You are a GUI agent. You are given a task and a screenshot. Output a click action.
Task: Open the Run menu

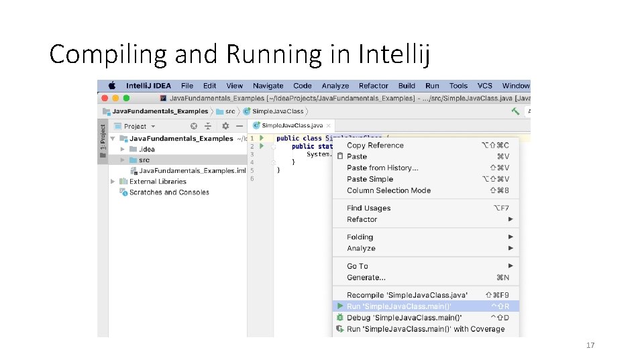click(432, 86)
